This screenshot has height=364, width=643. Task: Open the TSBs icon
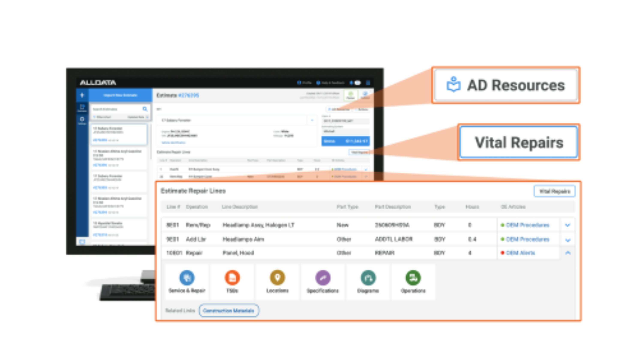coord(232,278)
